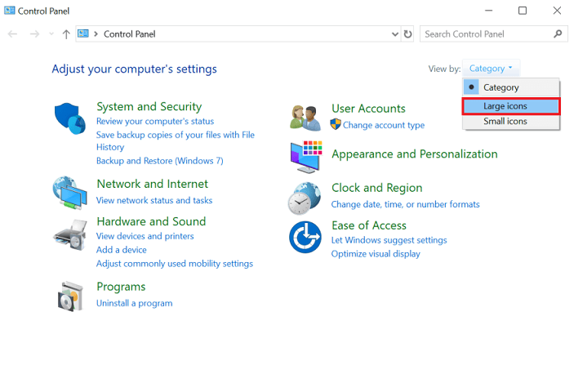Screen dimensions: 574x392
Task: Click the Control Panel title bar icon
Action: tap(9, 11)
